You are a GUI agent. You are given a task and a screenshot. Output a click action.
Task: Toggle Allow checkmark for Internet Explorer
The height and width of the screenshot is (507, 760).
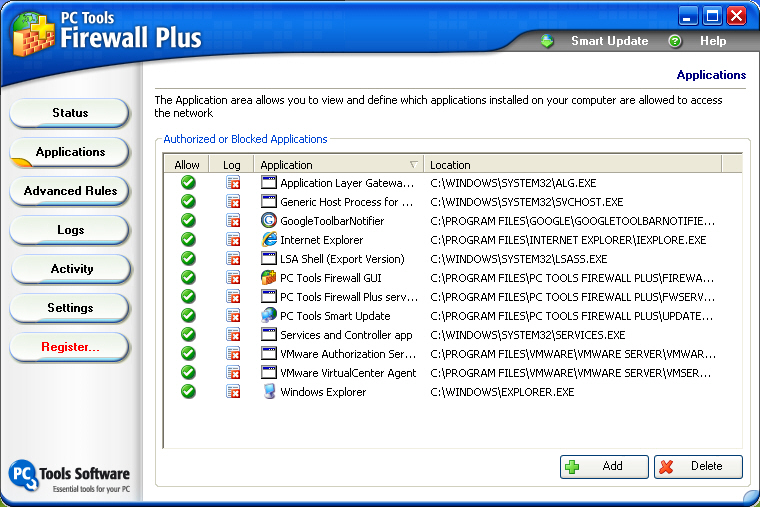point(188,239)
